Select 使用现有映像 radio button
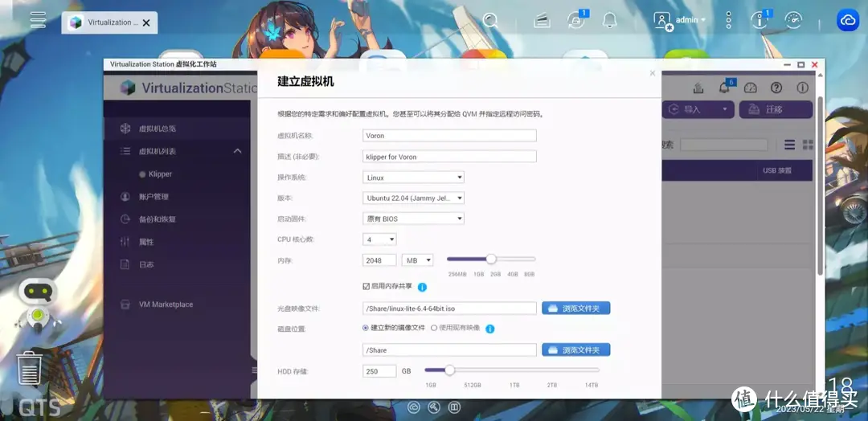Image resolution: width=868 pixels, height=421 pixels. 434,328
